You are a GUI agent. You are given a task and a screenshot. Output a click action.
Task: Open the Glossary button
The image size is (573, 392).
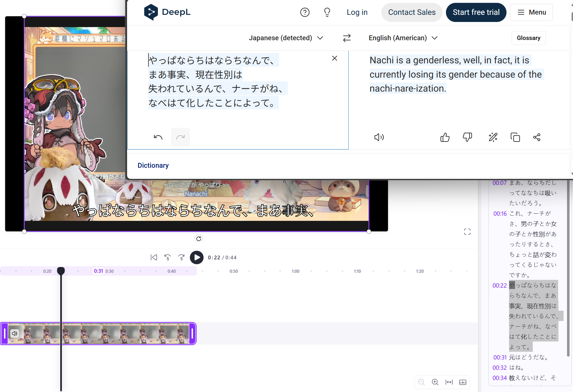pyautogui.click(x=528, y=38)
